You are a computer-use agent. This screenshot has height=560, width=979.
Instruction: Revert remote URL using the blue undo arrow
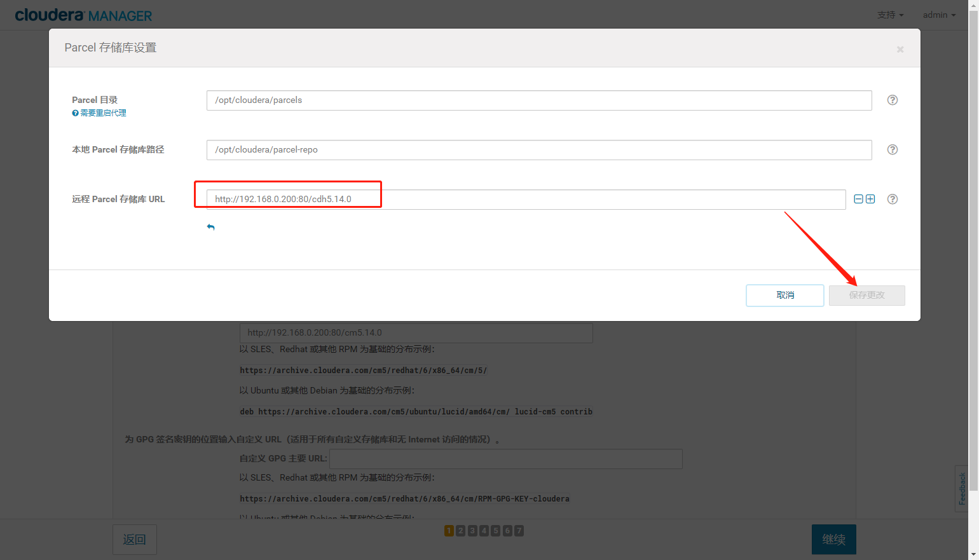[x=210, y=227]
